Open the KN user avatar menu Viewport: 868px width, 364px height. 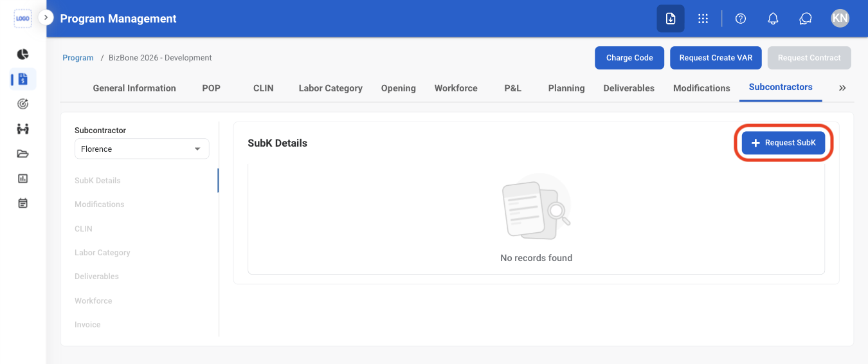840,19
